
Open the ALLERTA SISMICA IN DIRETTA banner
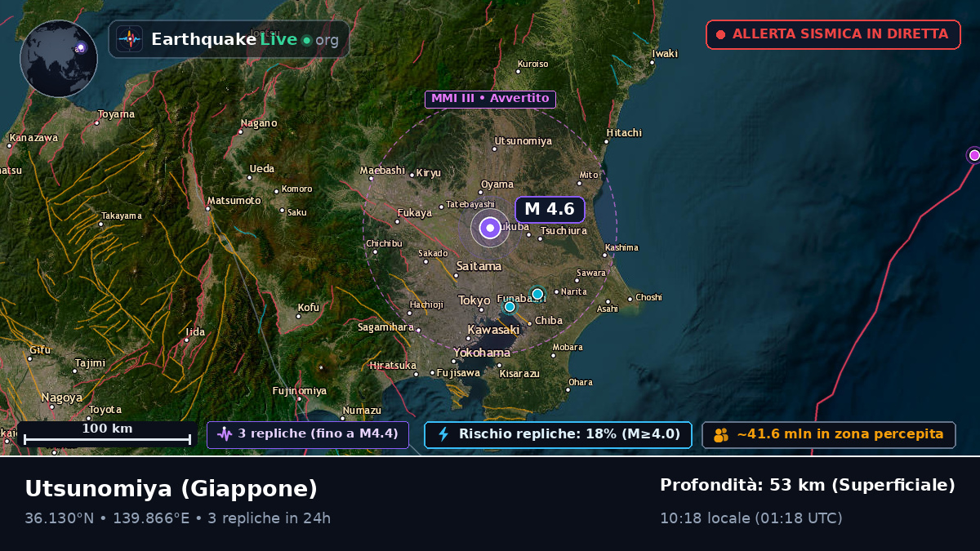(833, 34)
